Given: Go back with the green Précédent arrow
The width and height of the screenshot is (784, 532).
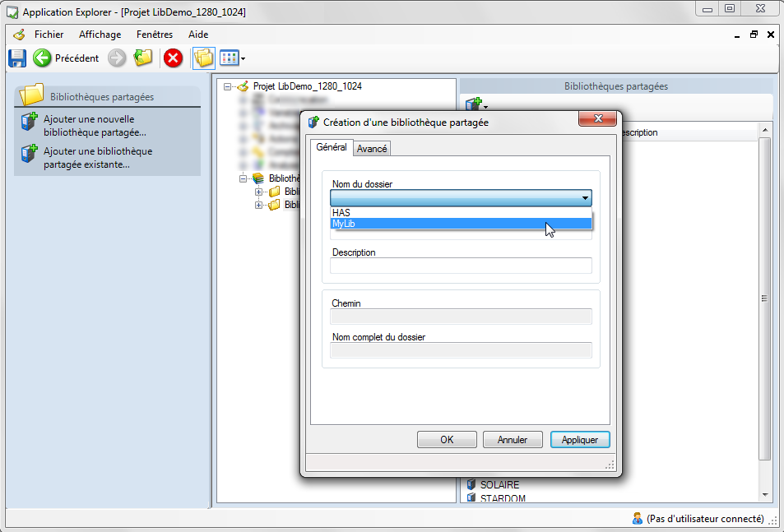Looking at the screenshot, I should click(x=42, y=58).
